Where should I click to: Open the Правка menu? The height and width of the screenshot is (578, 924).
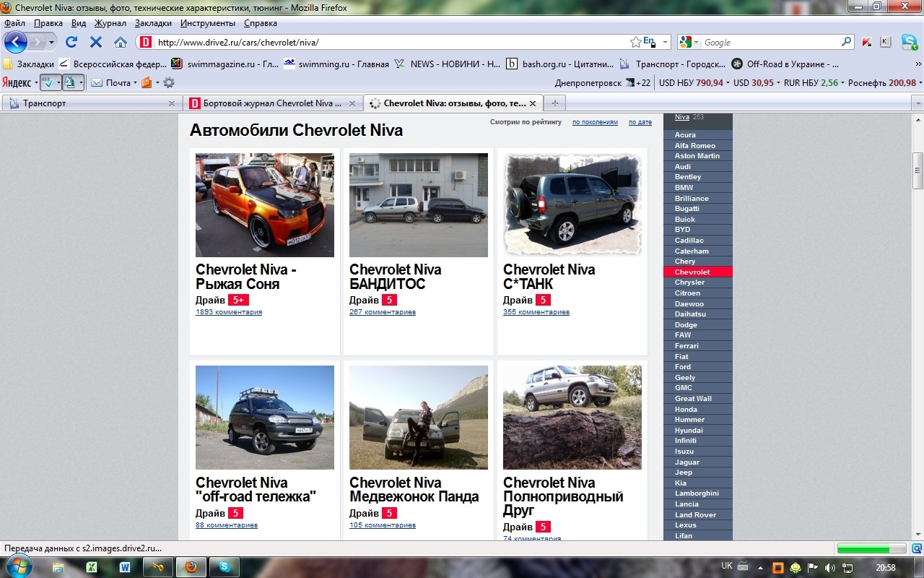(x=48, y=23)
